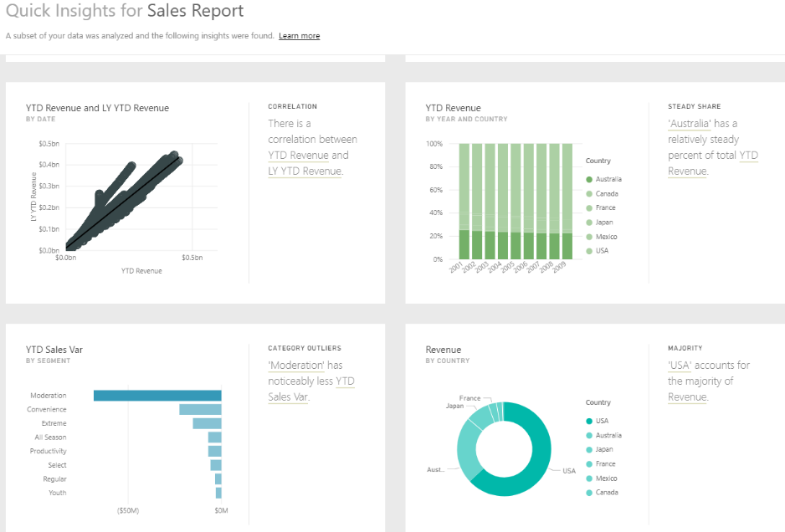785x532 pixels.
Task: Select Mexico legend dot in YTD Revenue chart
Action: coord(589,237)
